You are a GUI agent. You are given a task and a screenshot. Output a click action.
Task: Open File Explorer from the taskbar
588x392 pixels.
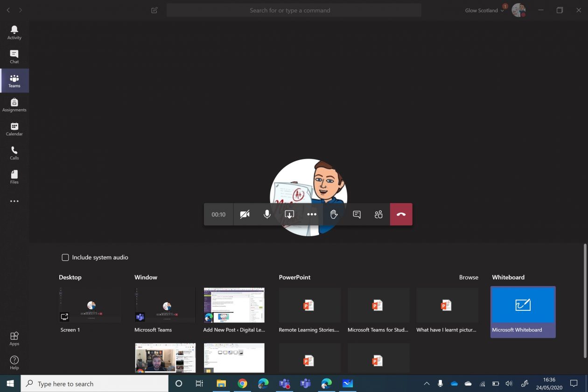click(221, 384)
